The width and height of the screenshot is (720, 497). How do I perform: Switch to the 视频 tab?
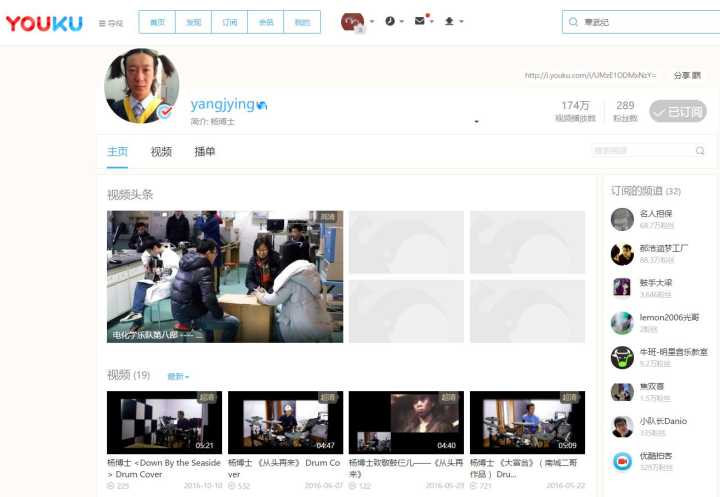161,152
